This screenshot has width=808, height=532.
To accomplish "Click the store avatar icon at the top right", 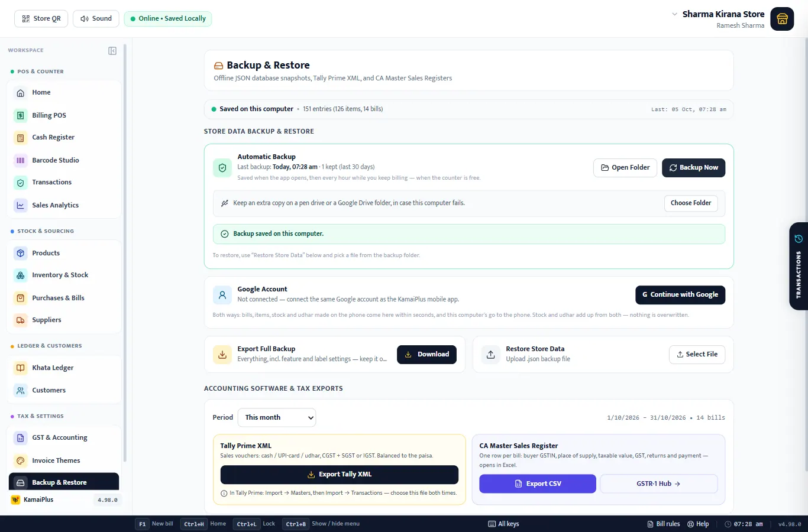I will [x=782, y=19].
